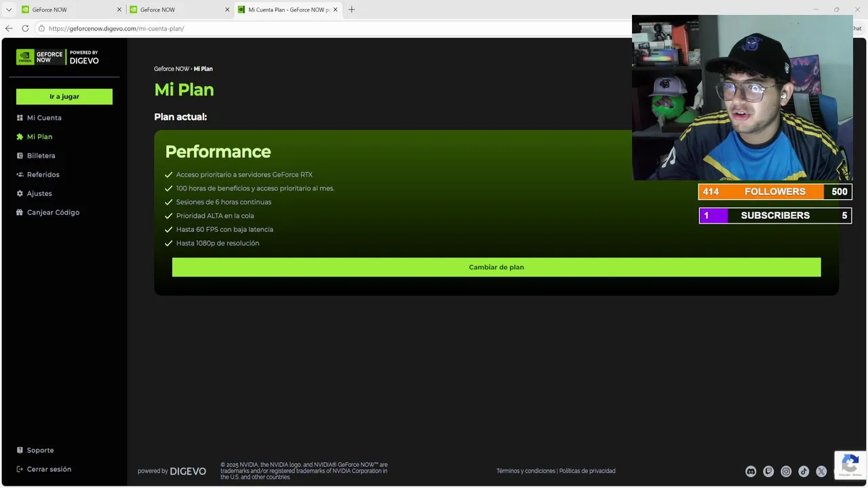Viewport: 868px width, 488px height.
Task: Click the Mi Cuenta grid icon
Action: (20, 118)
